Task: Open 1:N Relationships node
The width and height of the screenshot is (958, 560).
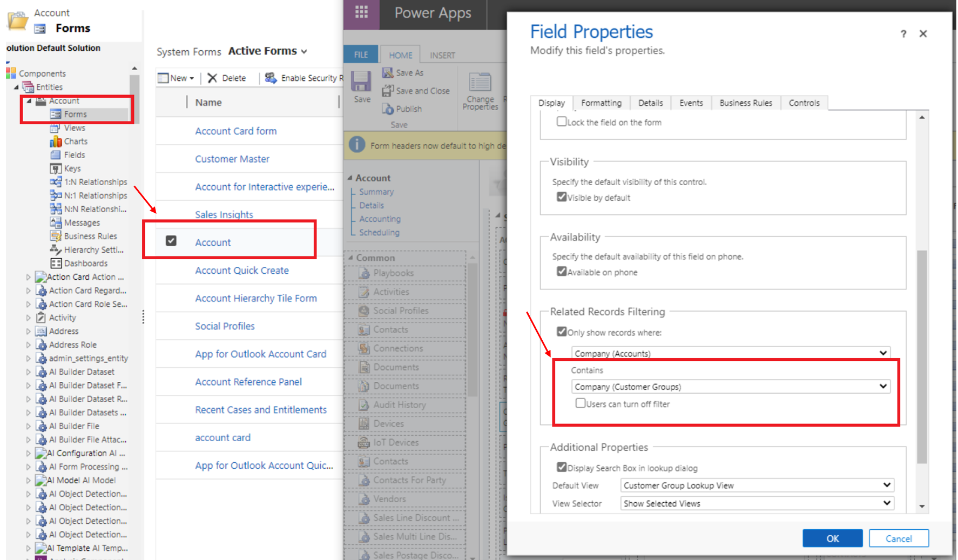Action: point(96,181)
